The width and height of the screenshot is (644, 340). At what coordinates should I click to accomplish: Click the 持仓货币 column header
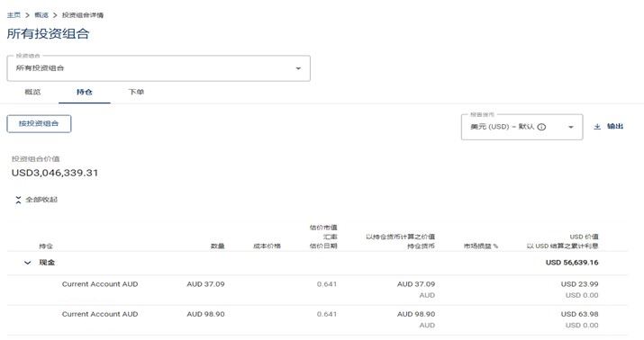tap(421, 246)
